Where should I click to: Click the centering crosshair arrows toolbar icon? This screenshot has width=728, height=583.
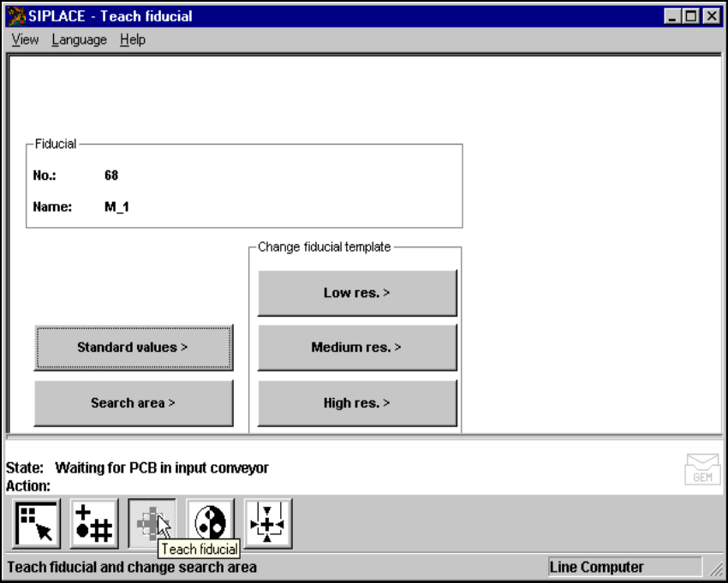268,524
